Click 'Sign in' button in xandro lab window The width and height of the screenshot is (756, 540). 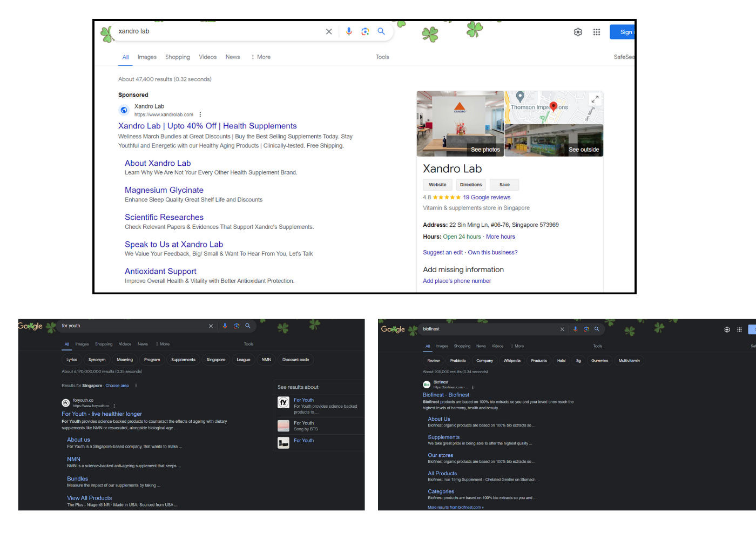[623, 32]
